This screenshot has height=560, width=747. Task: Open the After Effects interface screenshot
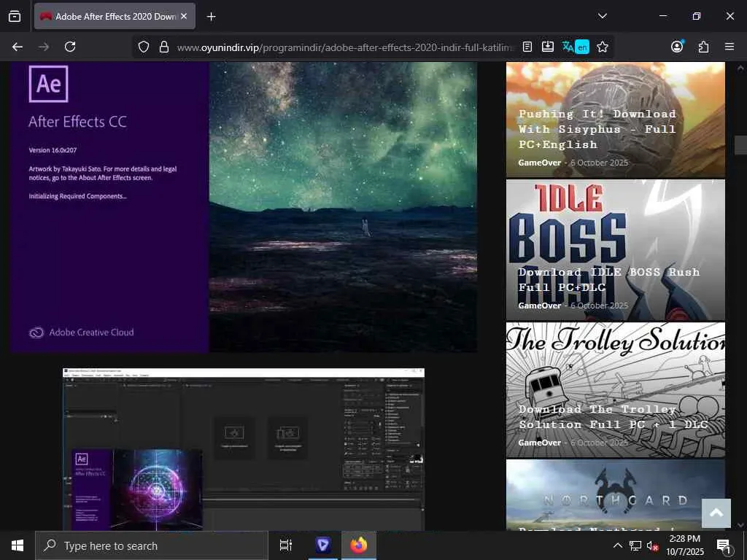coord(244,449)
